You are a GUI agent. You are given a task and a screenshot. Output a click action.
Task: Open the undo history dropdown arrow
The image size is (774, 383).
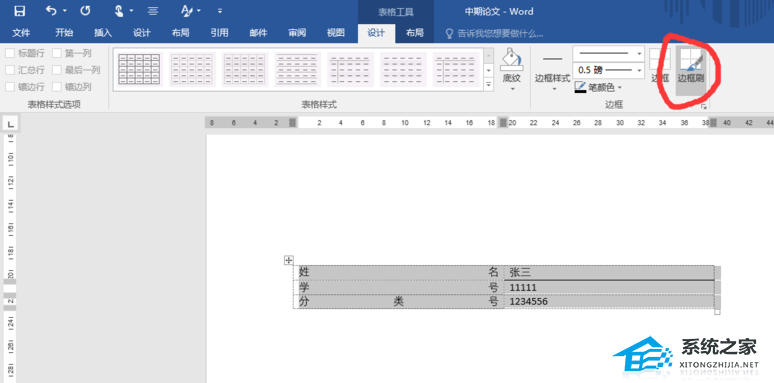[65, 10]
